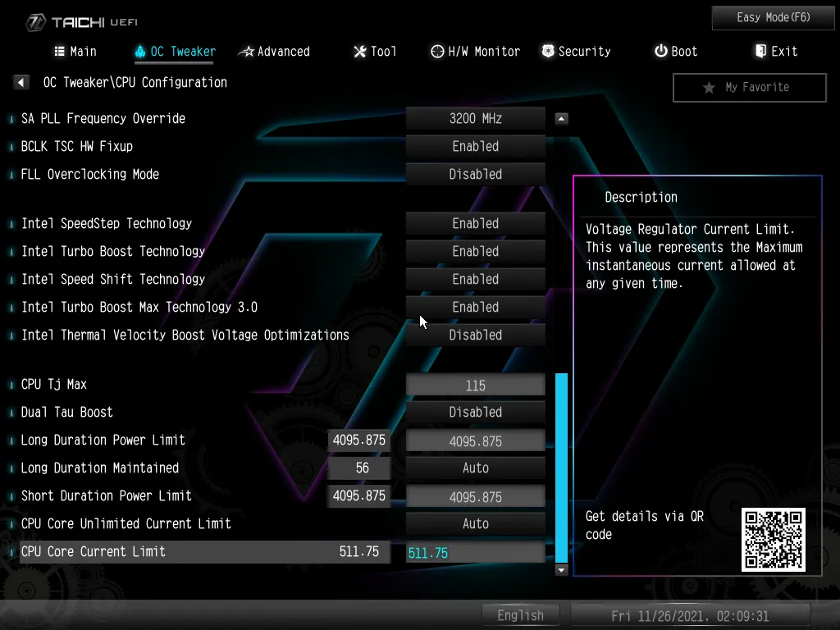Viewport: 840px width, 630px height.
Task: Click the H/W Monitor gauge icon
Action: (437, 52)
